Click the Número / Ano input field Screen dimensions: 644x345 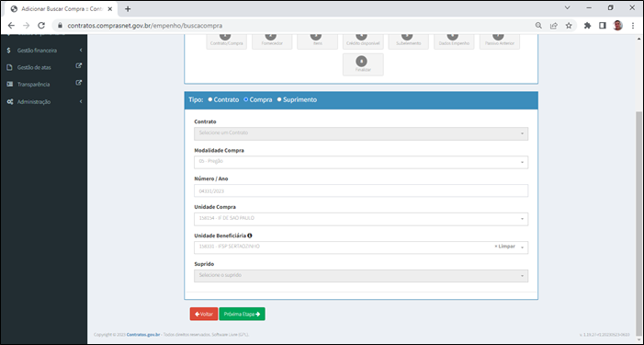click(x=361, y=190)
